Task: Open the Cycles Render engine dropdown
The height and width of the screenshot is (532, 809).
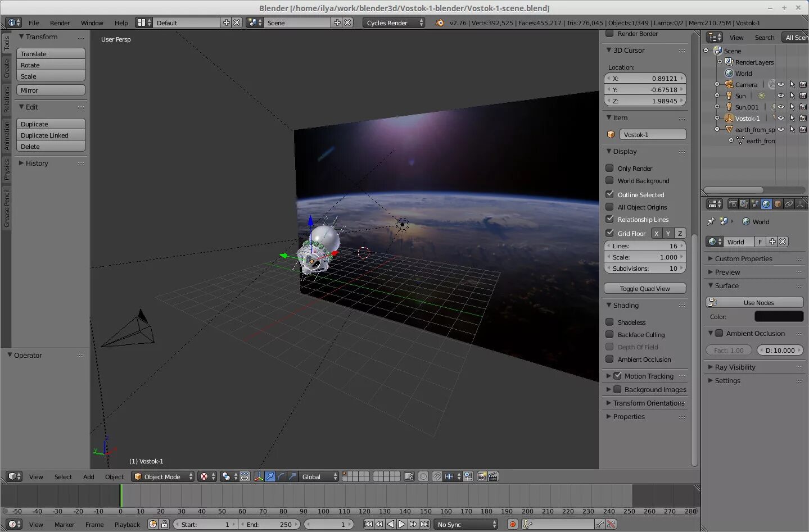Action: [x=394, y=22]
